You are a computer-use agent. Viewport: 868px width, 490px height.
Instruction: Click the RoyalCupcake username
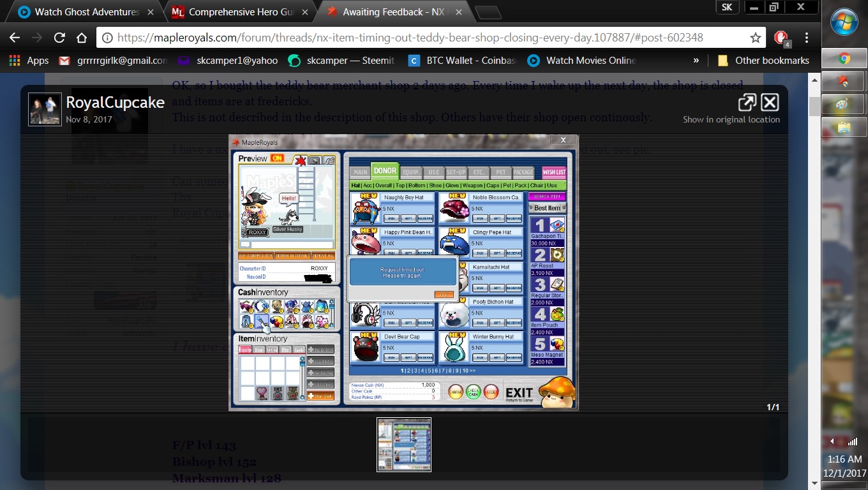115,103
